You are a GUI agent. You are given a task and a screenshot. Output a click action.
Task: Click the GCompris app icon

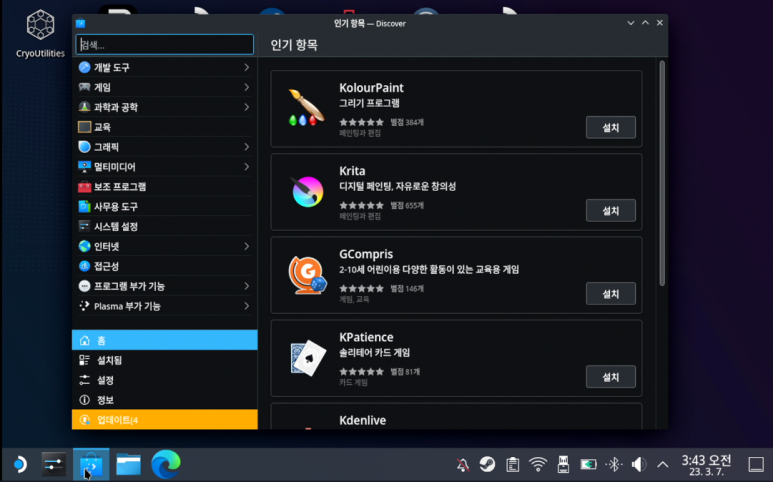pos(307,275)
